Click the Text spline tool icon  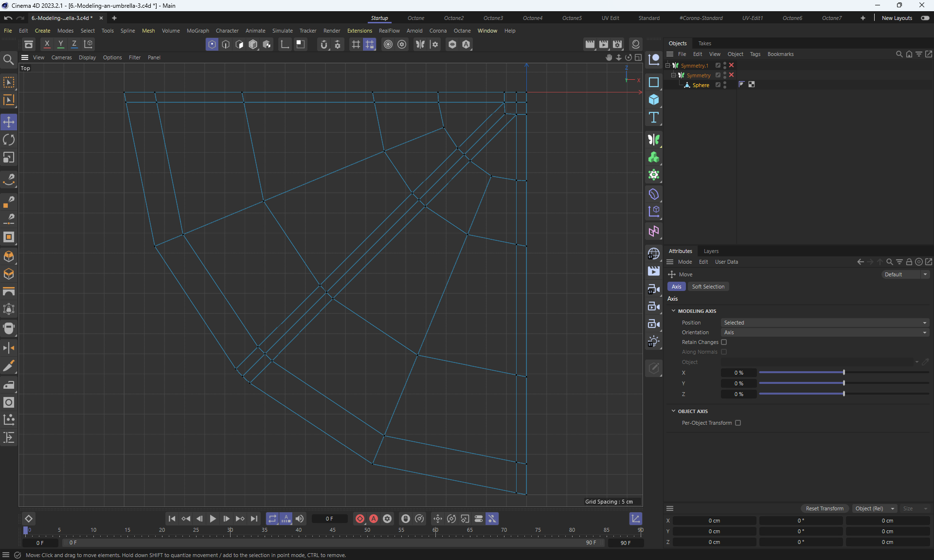coord(654,117)
